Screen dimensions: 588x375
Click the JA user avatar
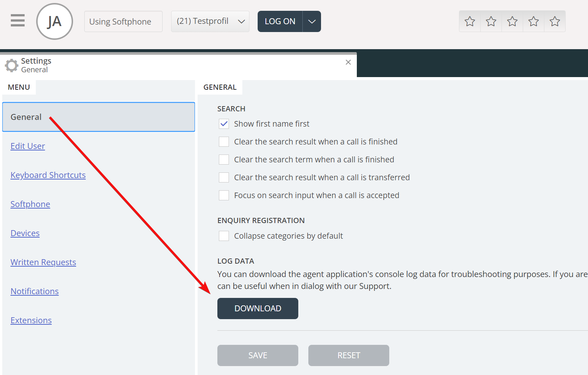point(54,22)
